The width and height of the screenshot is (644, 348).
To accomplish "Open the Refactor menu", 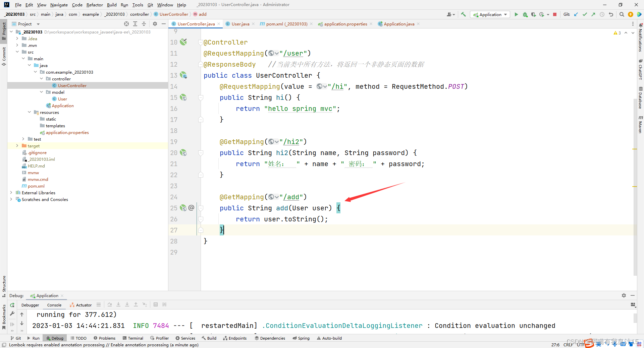I will [x=95, y=5].
